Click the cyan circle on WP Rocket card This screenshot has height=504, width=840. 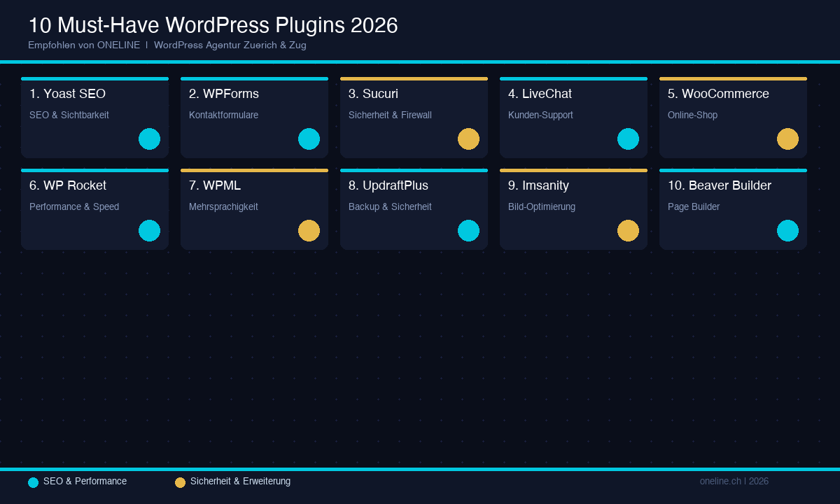pyautogui.click(x=149, y=230)
